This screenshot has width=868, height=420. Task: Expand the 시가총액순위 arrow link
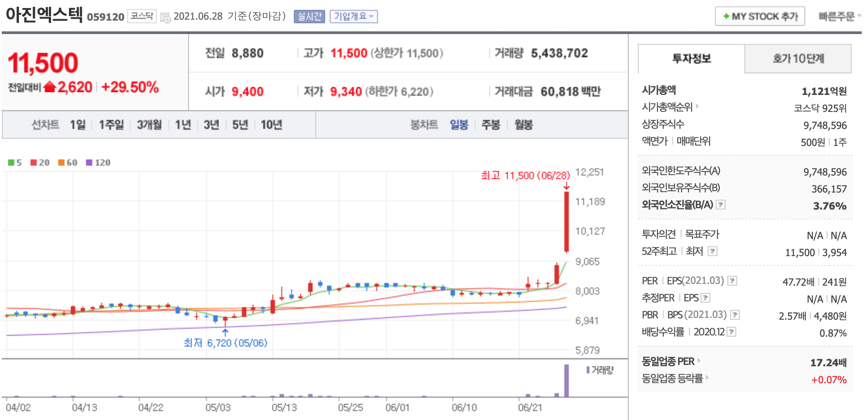point(697,107)
